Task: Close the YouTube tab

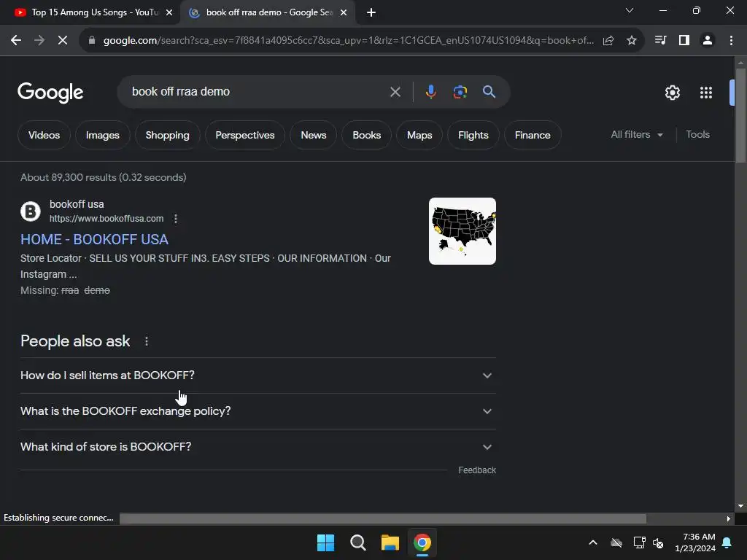Action: (x=169, y=13)
